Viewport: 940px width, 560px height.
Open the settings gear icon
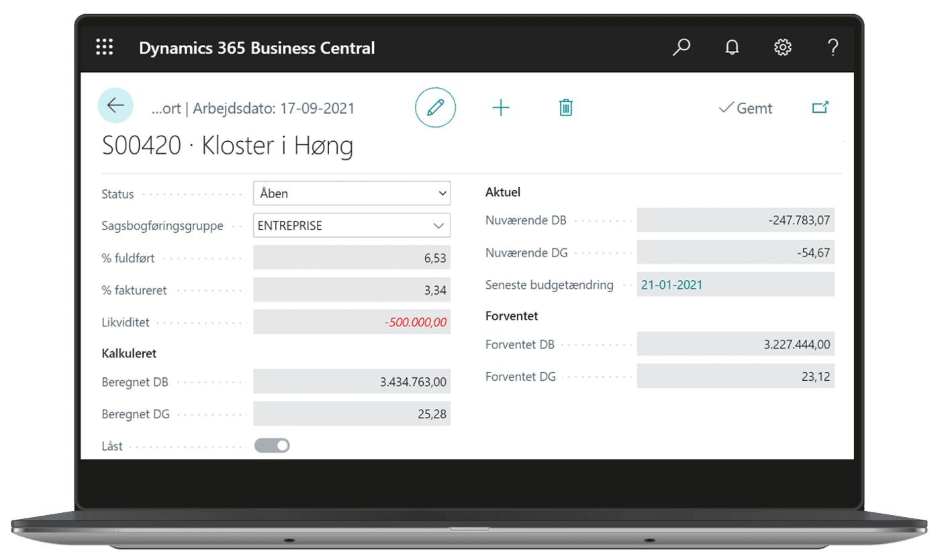[x=782, y=48]
